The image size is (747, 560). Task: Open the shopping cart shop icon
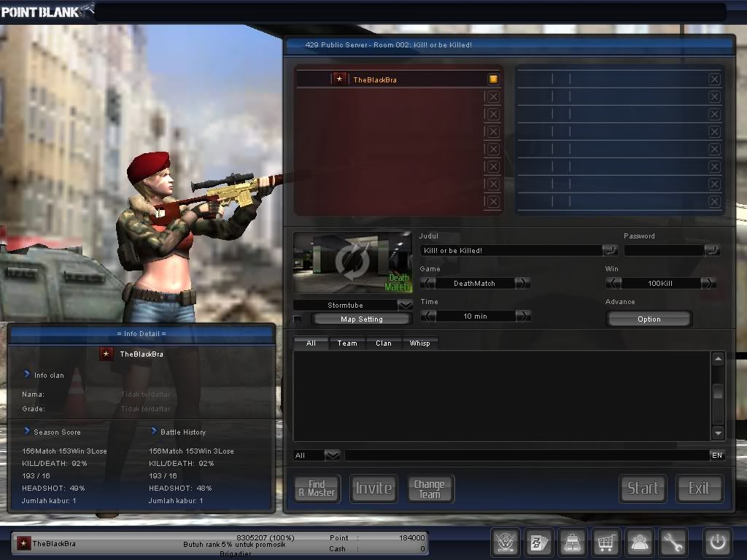click(x=605, y=542)
